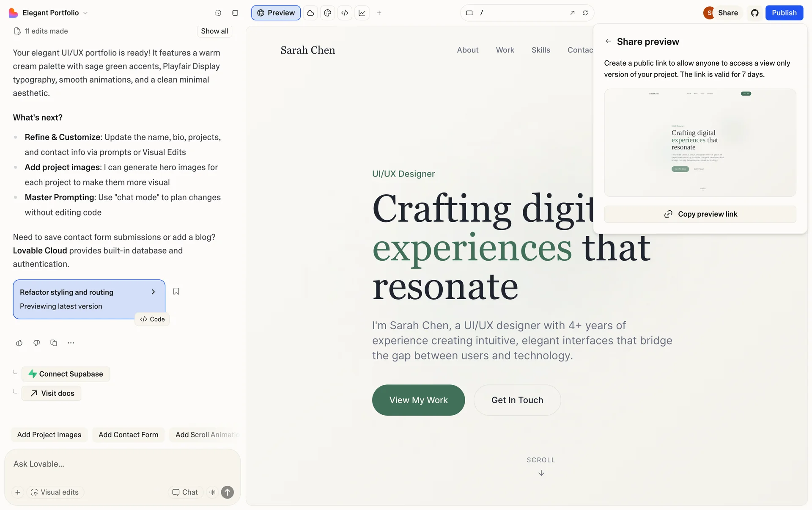Expand the Refactor styling and routing card
This screenshot has height=510, width=812.
click(153, 292)
